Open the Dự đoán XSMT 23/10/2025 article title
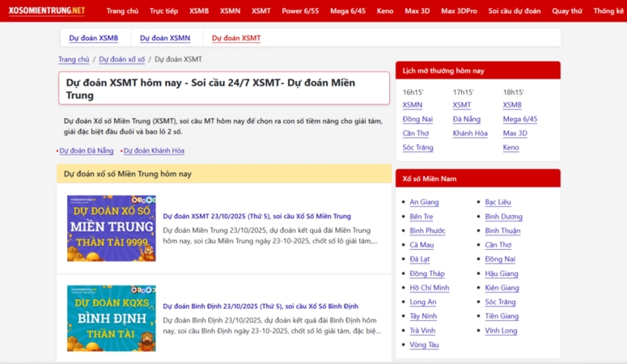This screenshot has height=364, width=627. point(256,217)
